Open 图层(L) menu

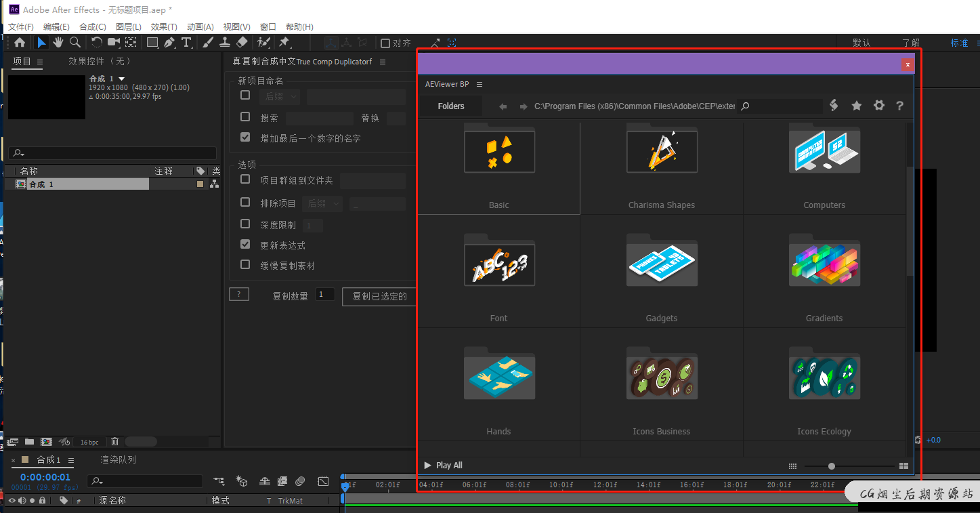[x=129, y=26]
